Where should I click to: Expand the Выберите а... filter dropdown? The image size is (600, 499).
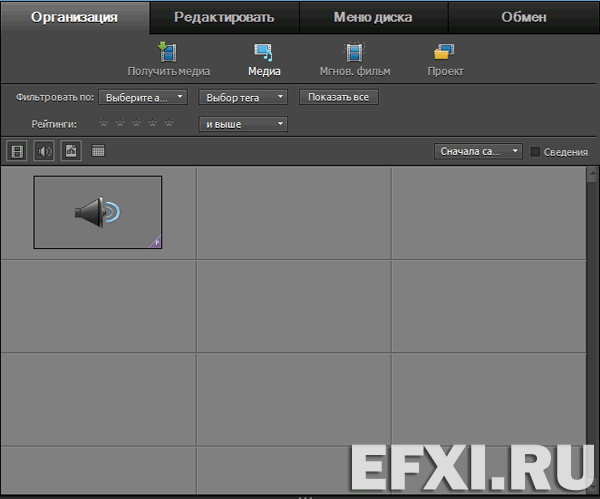pos(143,97)
